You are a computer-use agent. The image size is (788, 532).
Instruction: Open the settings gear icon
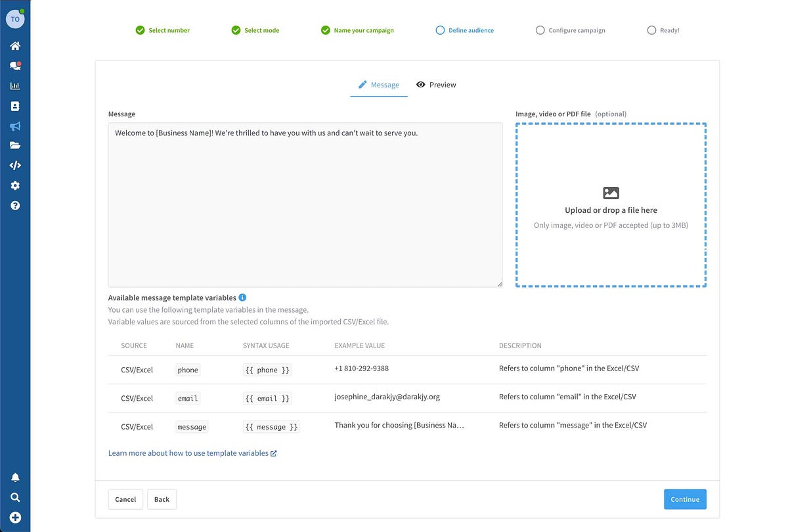tap(15, 186)
